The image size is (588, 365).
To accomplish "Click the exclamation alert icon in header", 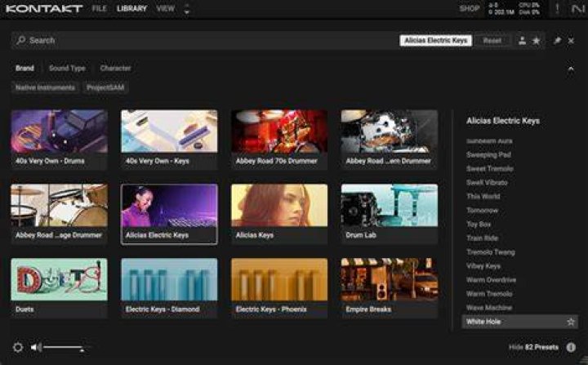I will click(557, 9).
